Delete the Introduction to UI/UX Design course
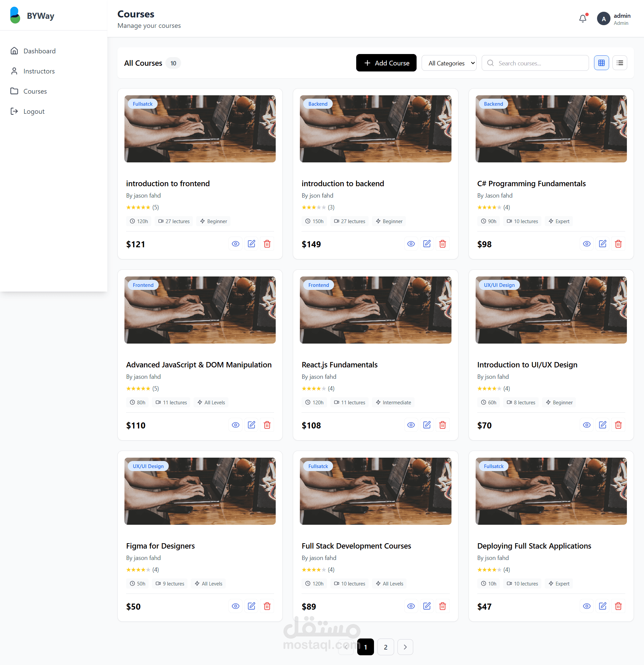644x665 pixels. click(x=618, y=425)
